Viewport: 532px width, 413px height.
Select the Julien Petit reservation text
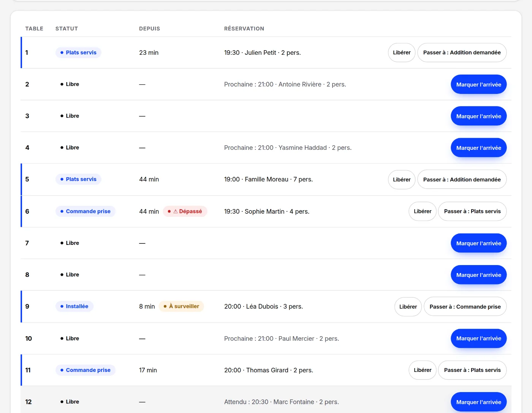coord(263,52)
